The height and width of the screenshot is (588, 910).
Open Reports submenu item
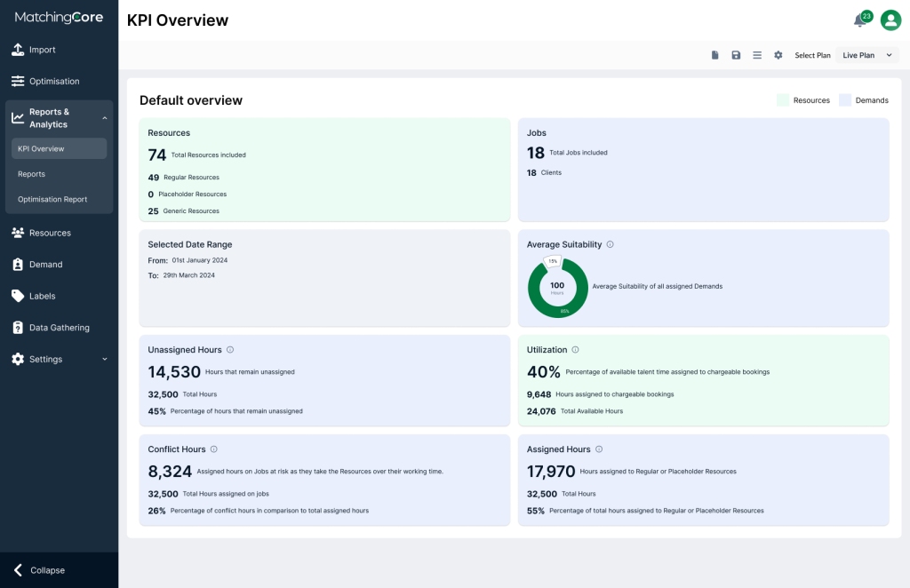point(60,174)
